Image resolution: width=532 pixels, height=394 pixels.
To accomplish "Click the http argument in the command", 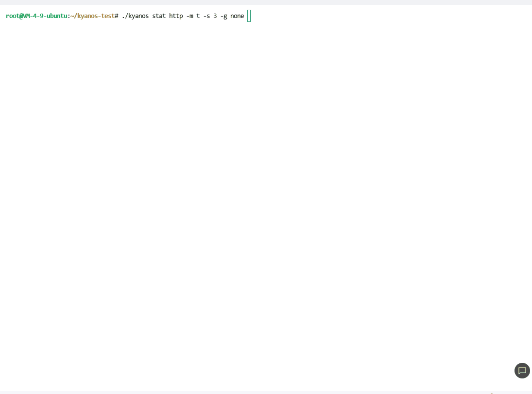I will (x=175, y=16).
